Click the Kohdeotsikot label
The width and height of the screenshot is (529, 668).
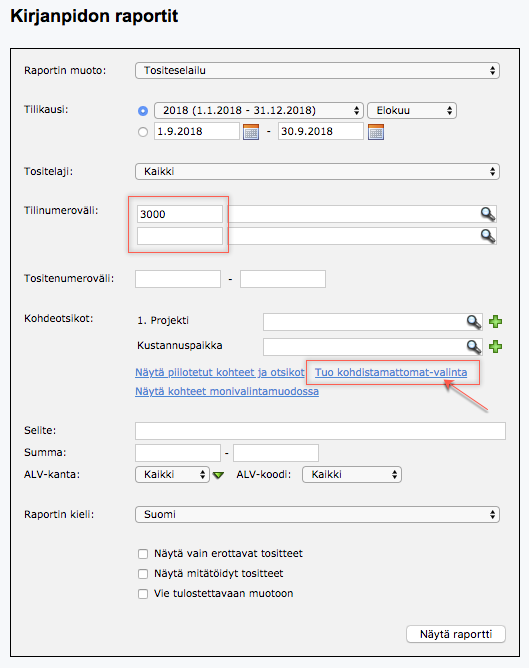pos(58,319)
